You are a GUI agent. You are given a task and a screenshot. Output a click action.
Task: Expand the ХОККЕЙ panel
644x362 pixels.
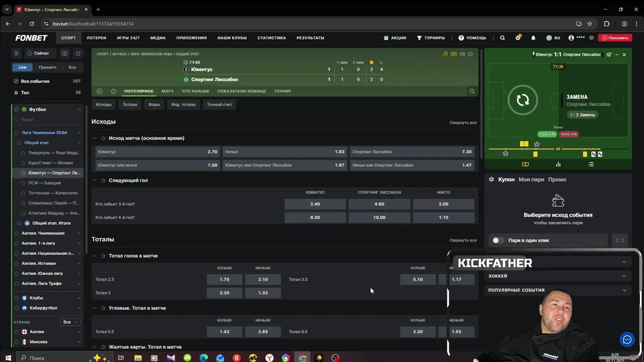pos(558,276)
